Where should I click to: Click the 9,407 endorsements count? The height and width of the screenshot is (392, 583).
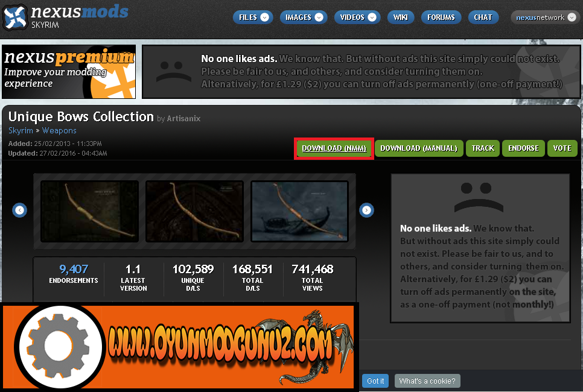[x=74, y=268]
